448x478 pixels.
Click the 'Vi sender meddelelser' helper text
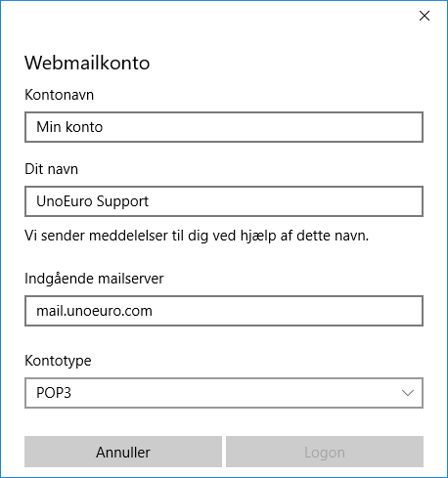pos(197,236)
